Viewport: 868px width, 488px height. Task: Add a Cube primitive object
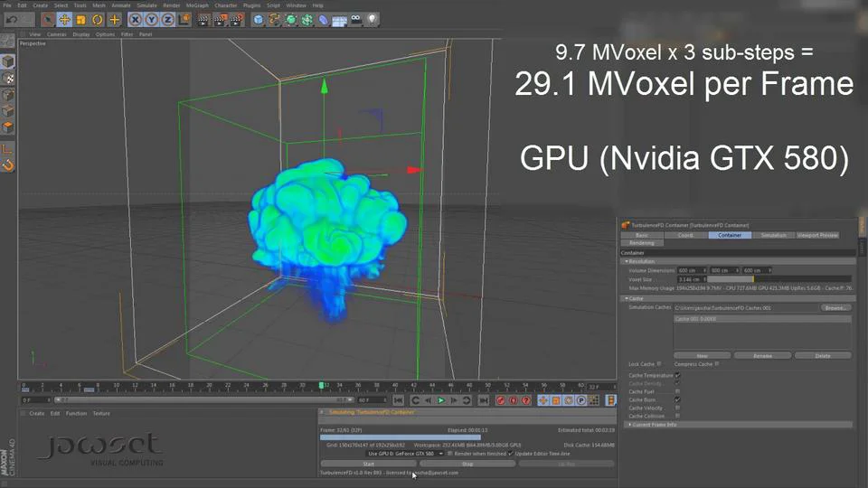258,21
